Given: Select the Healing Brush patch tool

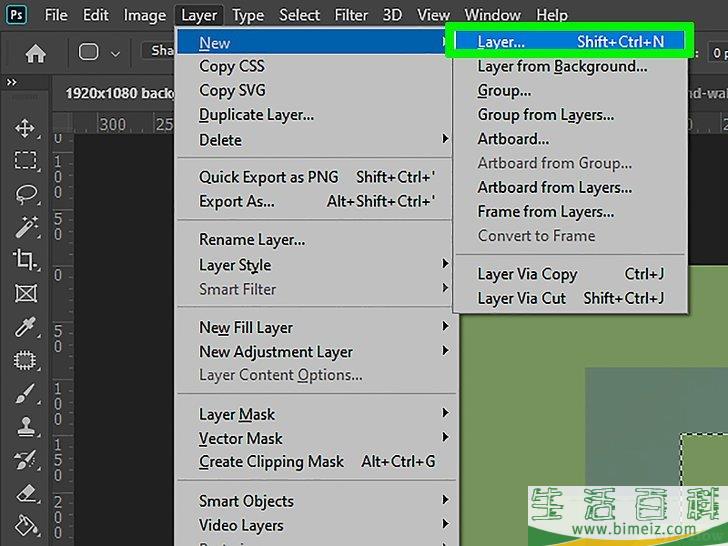Looking at the screenshot, I should click(25, 360).
